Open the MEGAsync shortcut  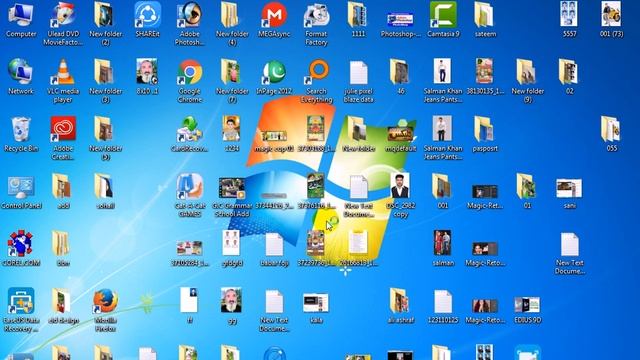274,20
